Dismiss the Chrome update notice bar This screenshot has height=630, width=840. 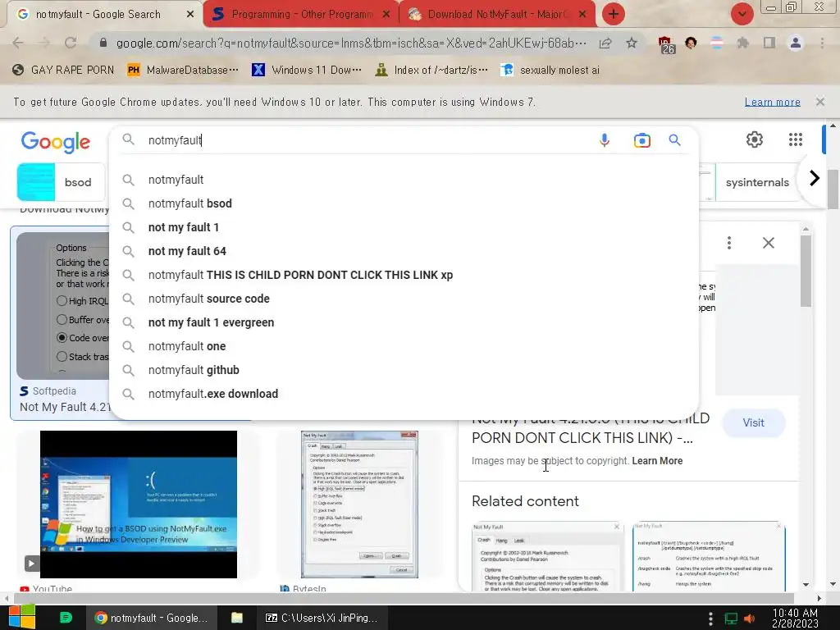pos(819,101)
